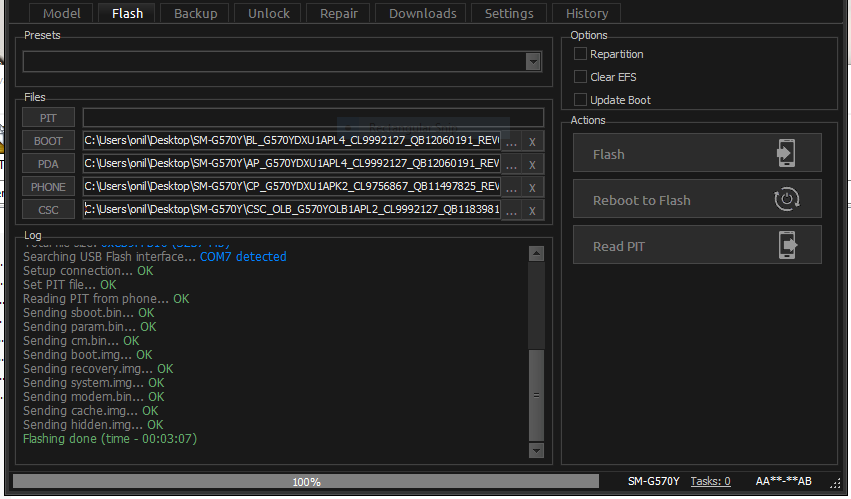Click the Read PIT button

coord(697,245)
